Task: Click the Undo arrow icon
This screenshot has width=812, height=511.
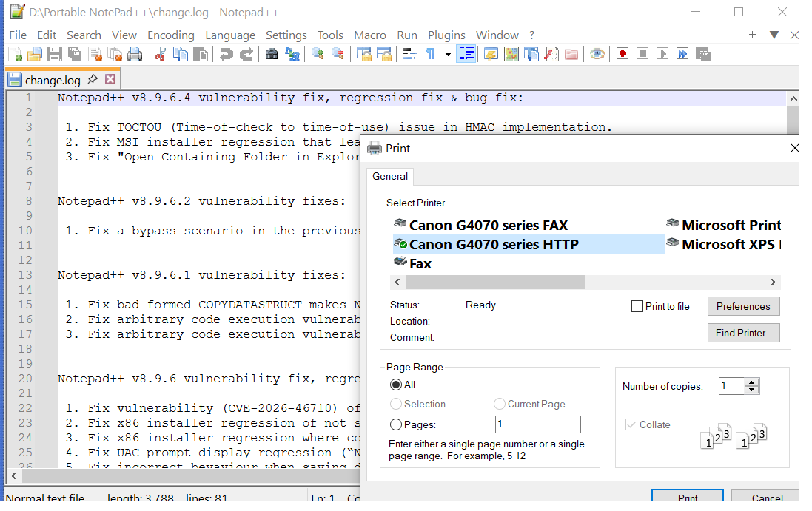Action: (226, 54)
